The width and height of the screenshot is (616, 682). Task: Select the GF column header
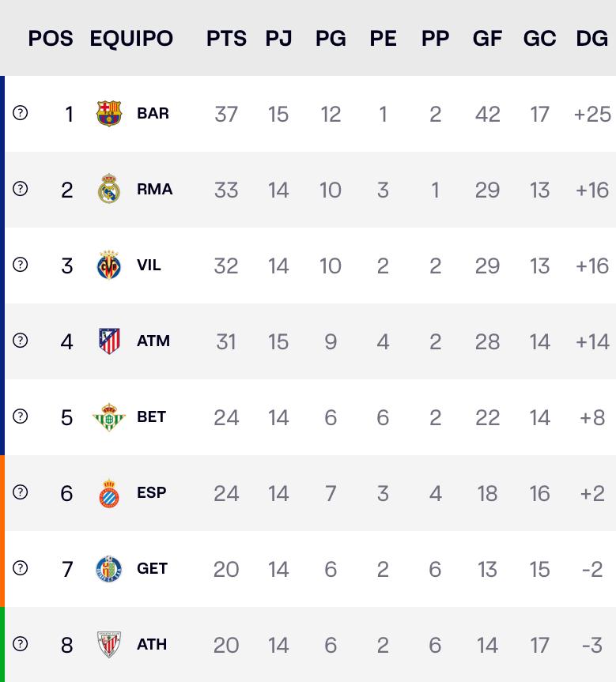coord(487,39)
